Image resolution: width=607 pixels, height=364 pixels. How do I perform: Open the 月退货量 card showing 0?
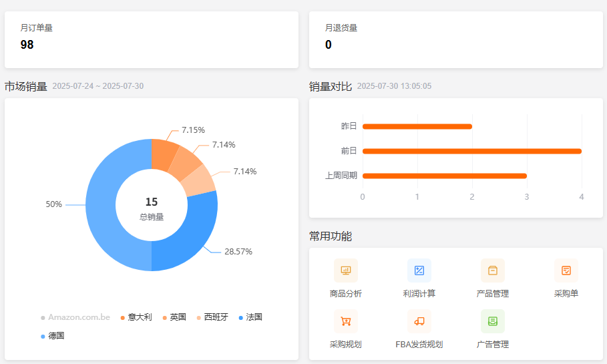(455, 39)
